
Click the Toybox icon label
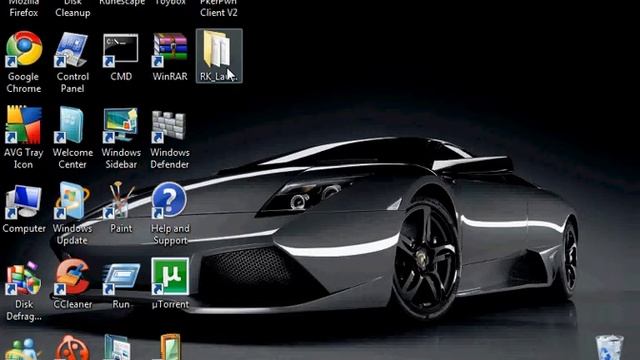coord(170,2)
